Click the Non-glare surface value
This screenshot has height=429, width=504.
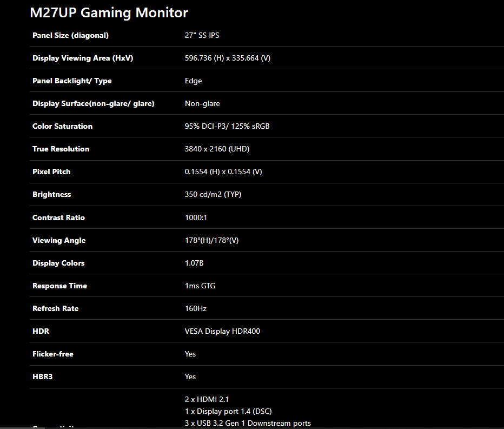point(202,103)
